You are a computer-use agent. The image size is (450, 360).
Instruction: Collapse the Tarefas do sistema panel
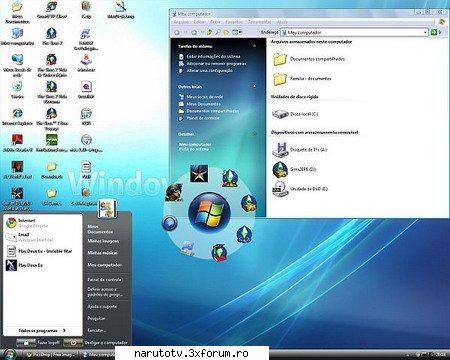click(x=255, y=46)
